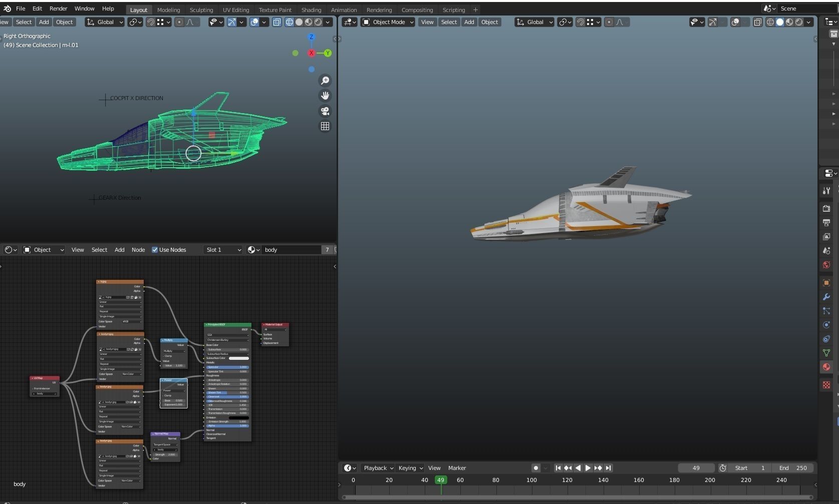
Task: Toggle show overlays in right viewport header
Action: coord(735,22)
